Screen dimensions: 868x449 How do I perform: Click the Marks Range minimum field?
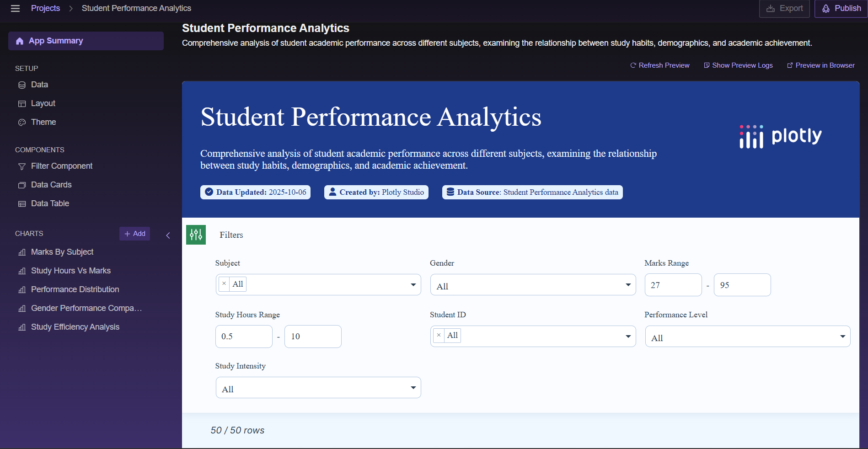[673, 285]
